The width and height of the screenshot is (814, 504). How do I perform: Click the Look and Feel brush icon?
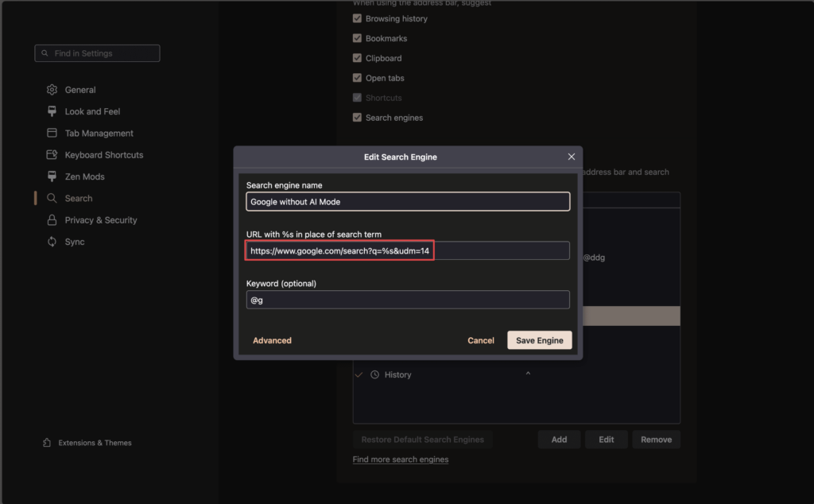coord(52,111)
